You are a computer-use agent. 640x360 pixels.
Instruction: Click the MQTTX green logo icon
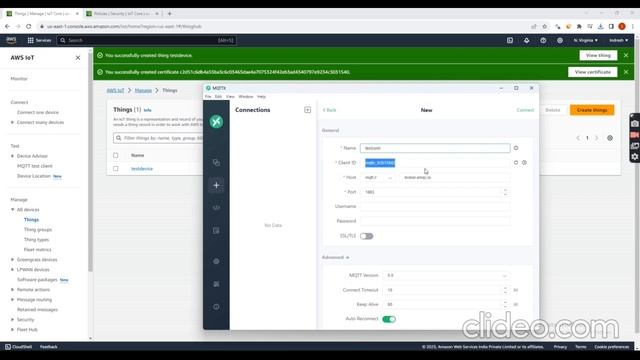click(x=216, y=122)
